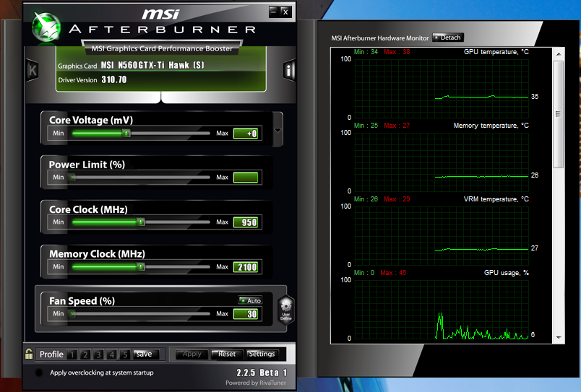Click the Driver Version 310.70 text
Screen dimensions: 581x392
92,79
